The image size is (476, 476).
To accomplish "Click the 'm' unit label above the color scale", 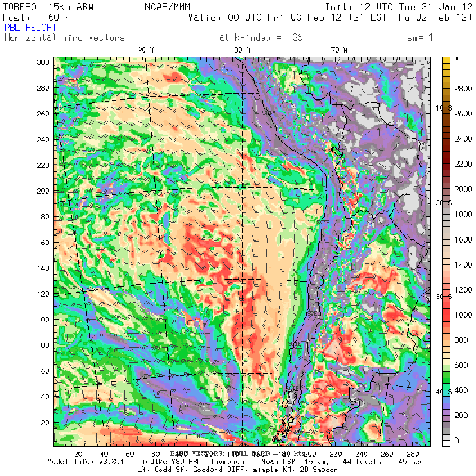I will pos(456,59).
